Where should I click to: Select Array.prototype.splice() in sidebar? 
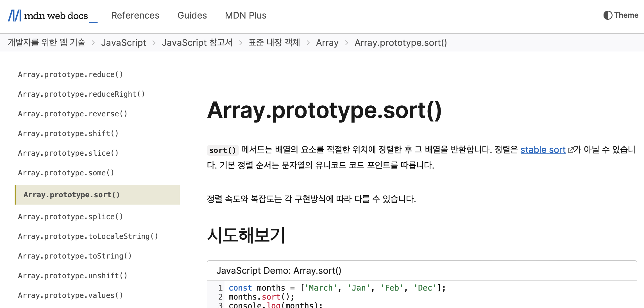click(x=71, y=217)
